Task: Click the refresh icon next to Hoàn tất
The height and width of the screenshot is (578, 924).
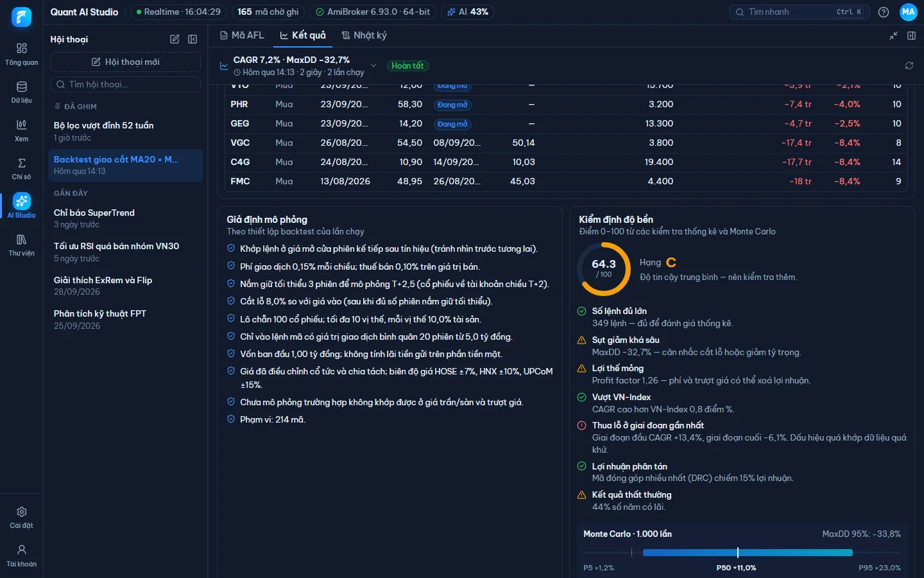Action: 909,66
